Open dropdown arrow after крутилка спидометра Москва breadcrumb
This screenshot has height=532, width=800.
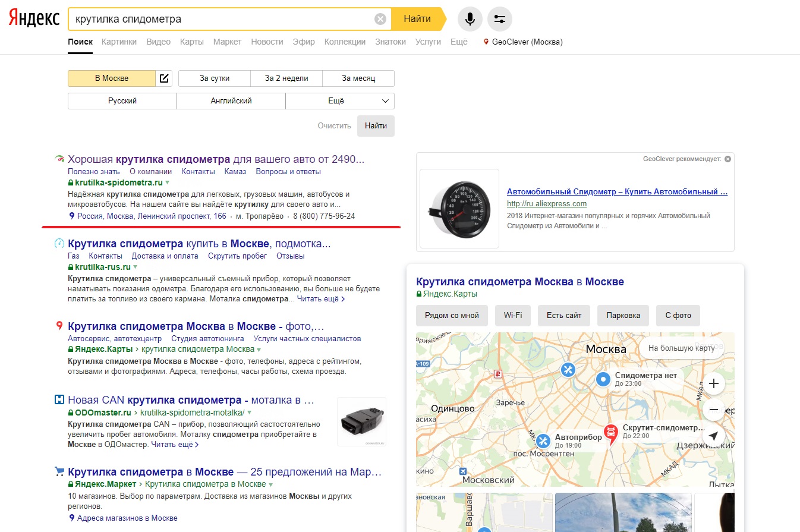pos(259,350)
